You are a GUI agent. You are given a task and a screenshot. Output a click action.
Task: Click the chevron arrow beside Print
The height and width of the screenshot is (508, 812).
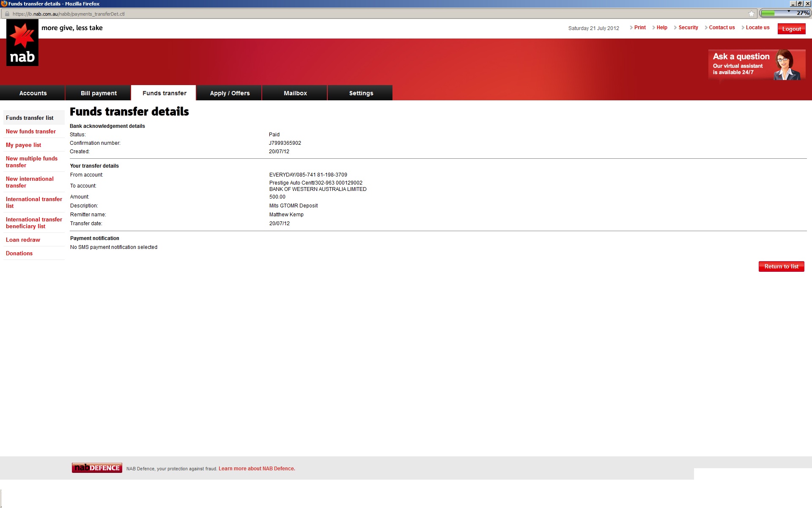[631, 28]
